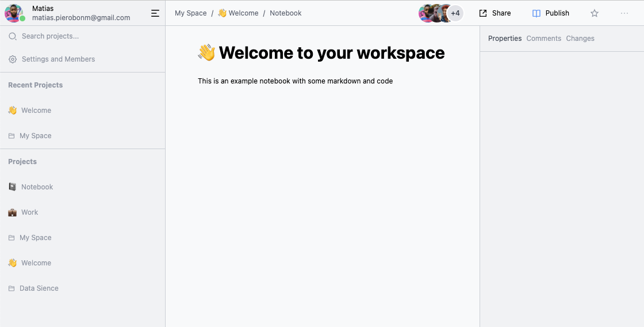Click the Notebook project book icon

pyautogui.click(x=12, y=187)
